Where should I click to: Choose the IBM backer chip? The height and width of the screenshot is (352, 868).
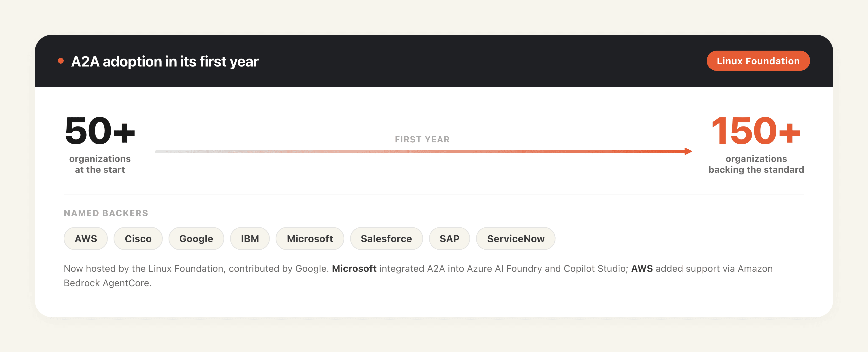click(250, 239)
